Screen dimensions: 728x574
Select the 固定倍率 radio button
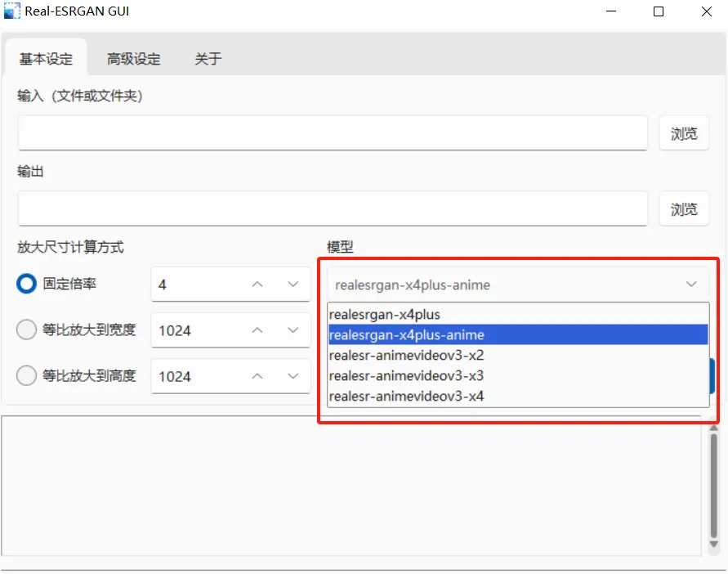[x=26, y=284]
